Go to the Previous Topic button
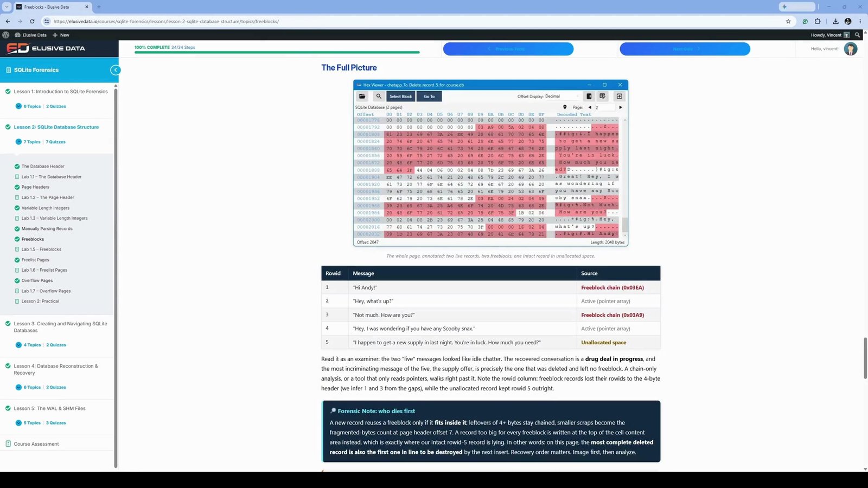This screenshot has height=488, width=868. 508,49
